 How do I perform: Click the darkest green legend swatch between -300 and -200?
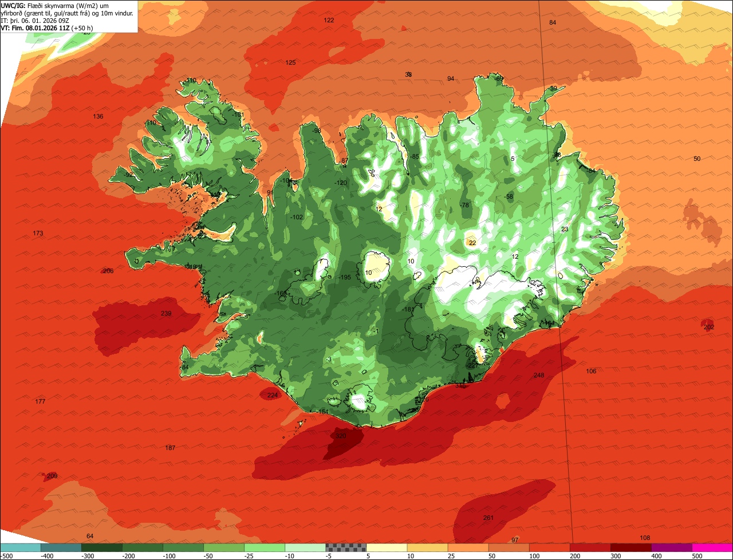(x=101, y=547)
